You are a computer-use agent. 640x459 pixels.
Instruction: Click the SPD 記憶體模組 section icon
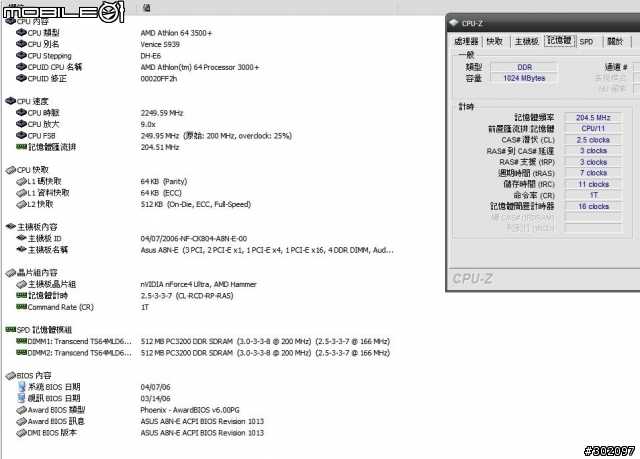tap(11, 329)
